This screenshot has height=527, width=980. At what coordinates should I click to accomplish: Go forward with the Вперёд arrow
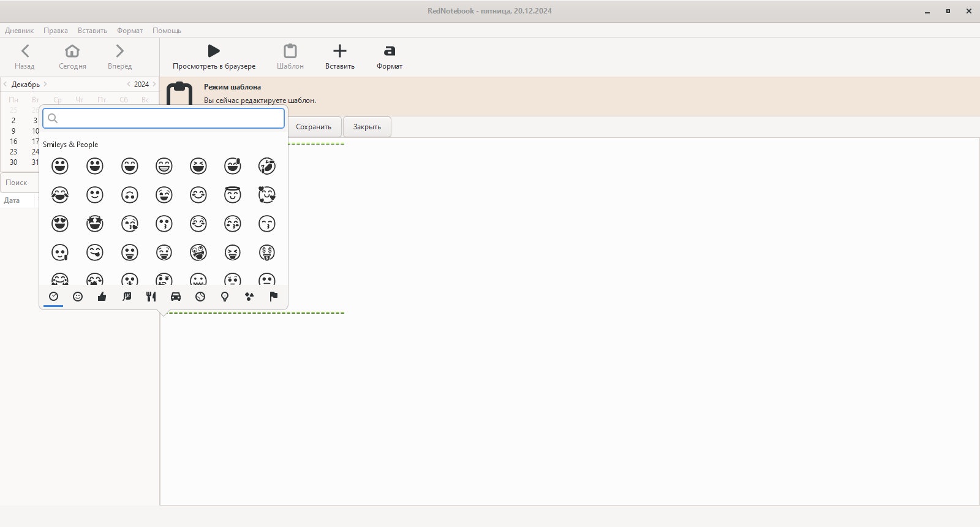[119, 57]
